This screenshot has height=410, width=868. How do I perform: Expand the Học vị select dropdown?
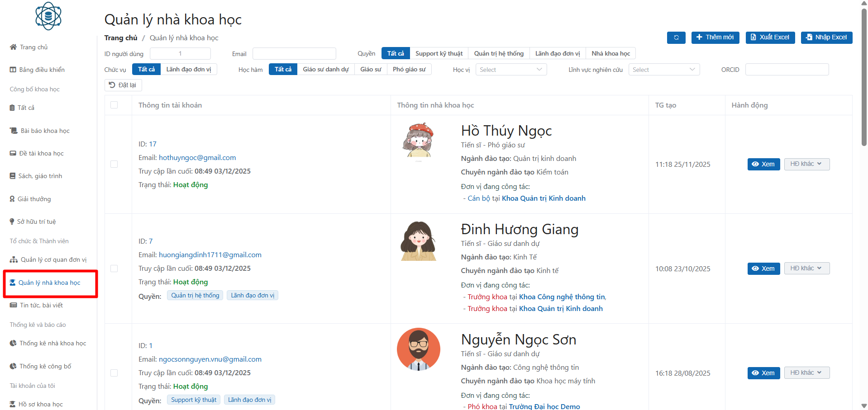[510, 70]
